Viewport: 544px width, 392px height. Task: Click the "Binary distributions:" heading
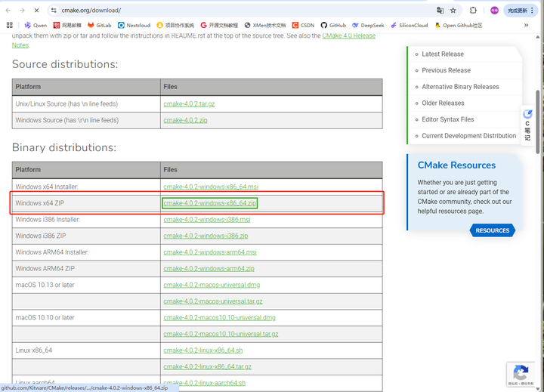tap(64, 147)
